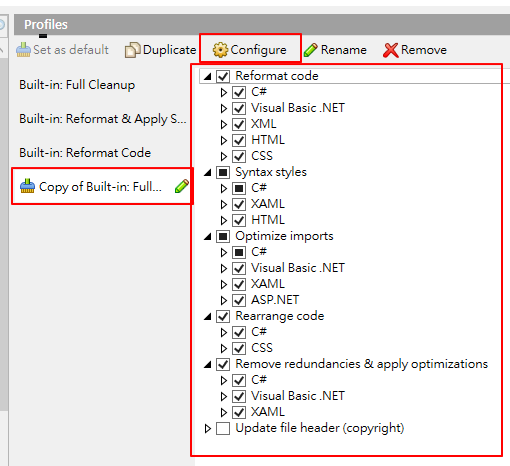Uncheck the Reformat code checkbox
Screen dimensions: 510x466
[223, 76]
